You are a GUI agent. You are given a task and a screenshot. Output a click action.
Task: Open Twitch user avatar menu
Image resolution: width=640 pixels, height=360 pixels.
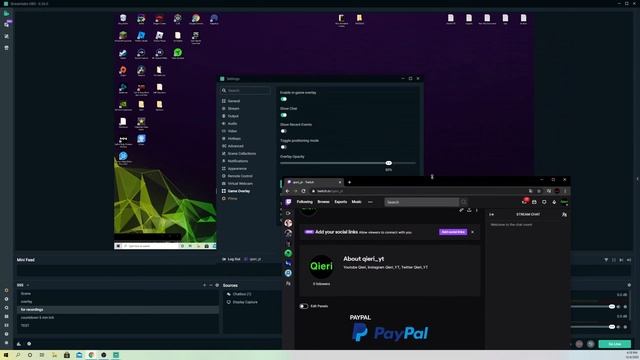[x=564, y=202]
